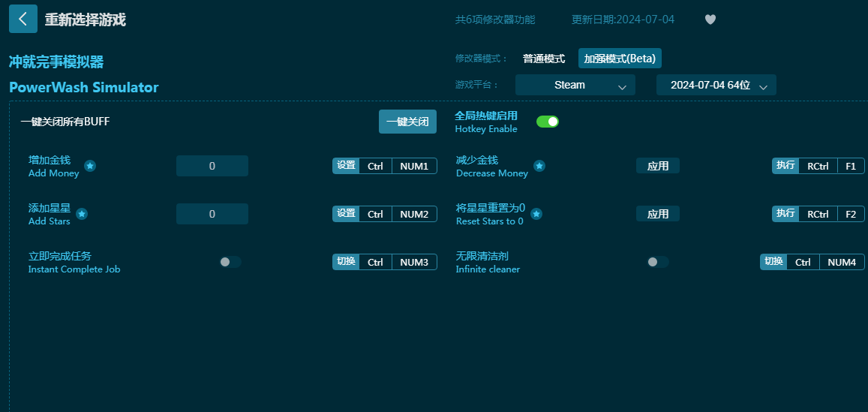This screenshot has height=412, width=868.
Task: Click the 冲就完事模拟器 game name
Action: pos(56,62)
